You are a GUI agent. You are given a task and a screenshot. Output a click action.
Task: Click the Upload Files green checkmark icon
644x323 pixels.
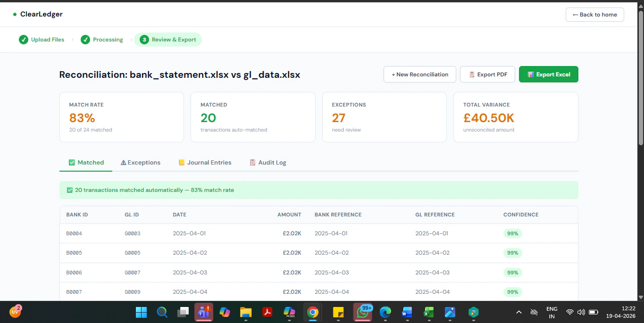pos(24,40)
